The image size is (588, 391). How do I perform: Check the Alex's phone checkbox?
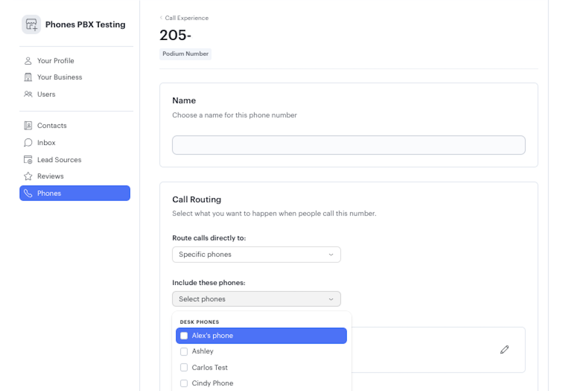184,336
